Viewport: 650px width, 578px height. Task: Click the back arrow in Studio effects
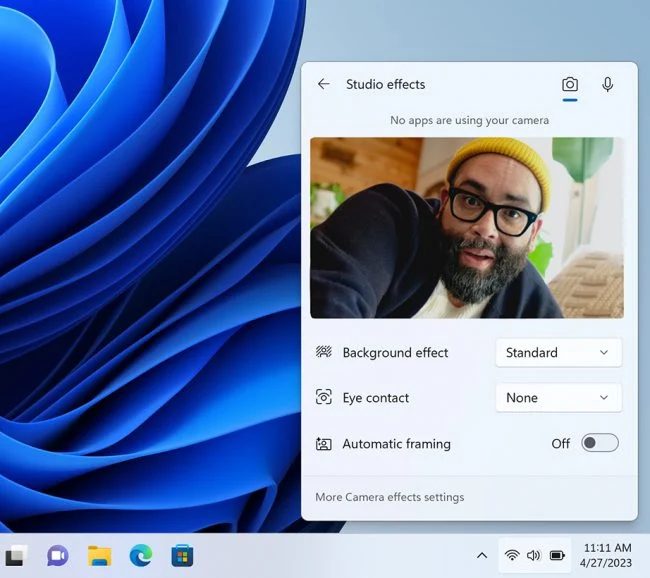[323, 85]
